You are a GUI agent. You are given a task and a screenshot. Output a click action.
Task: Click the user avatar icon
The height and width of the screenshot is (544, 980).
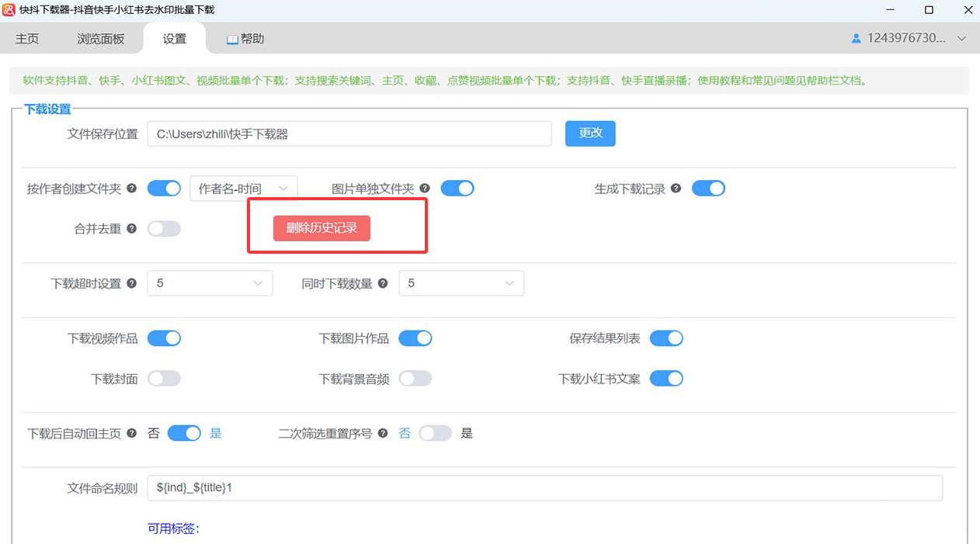tap(857, 38)
